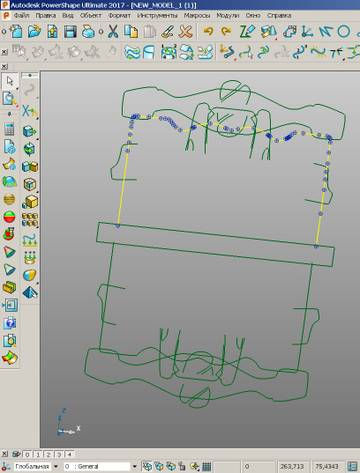The width and height of the screenshot is (360, 473).
Task: Open the Макросы menu
Action: click(197, 15)
